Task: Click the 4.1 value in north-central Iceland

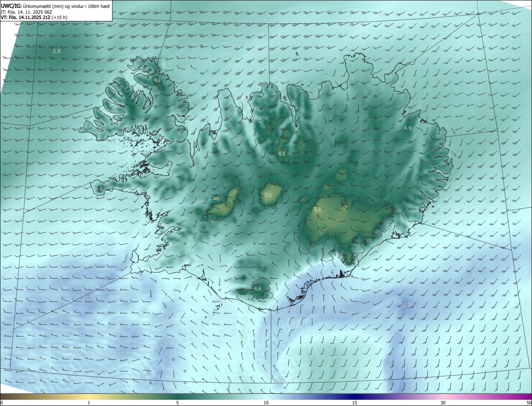Action: point(282,154)
